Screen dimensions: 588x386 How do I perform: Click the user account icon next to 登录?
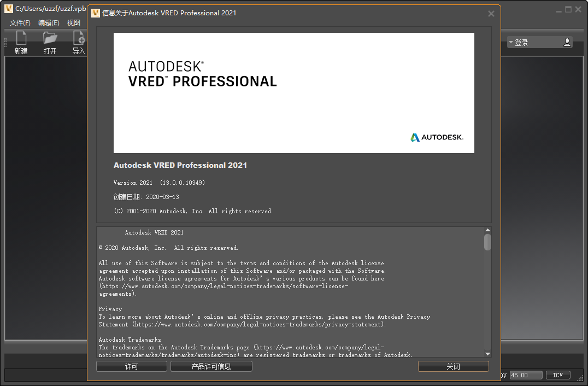[x=567, y=42]
